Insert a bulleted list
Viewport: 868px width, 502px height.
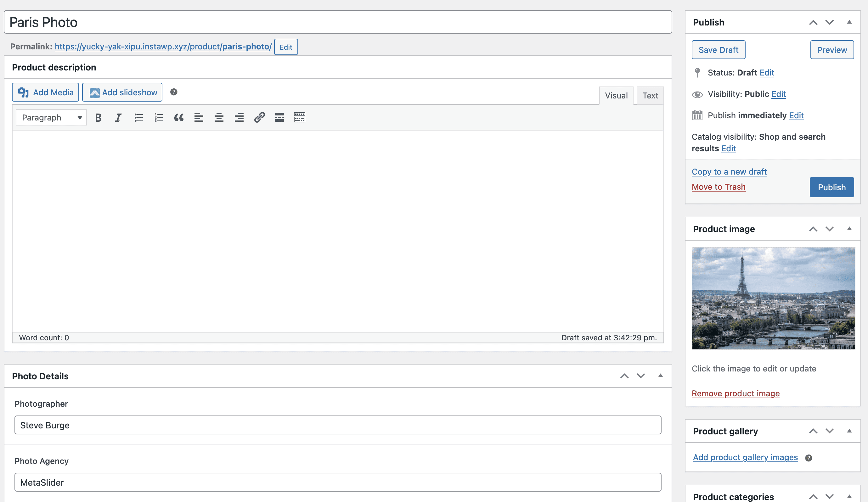pos(138,118)
